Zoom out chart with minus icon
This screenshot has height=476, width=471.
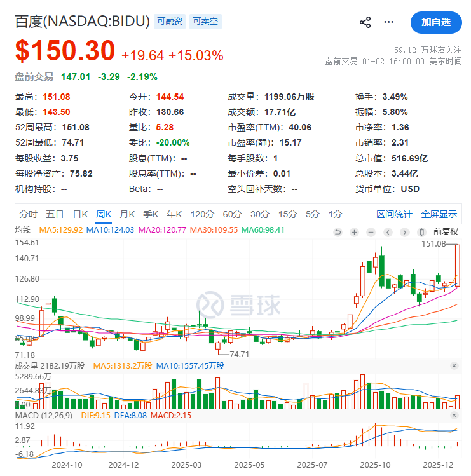click(371, 231)
